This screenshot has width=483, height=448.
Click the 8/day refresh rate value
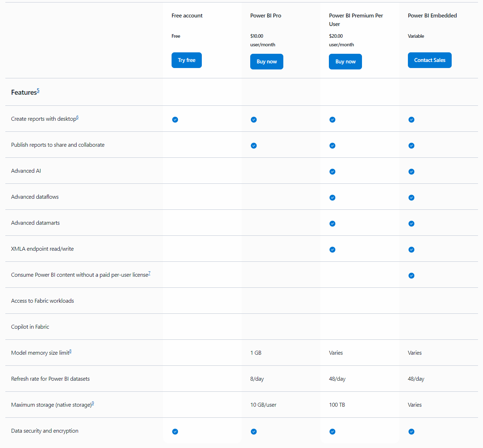(257, 379)
